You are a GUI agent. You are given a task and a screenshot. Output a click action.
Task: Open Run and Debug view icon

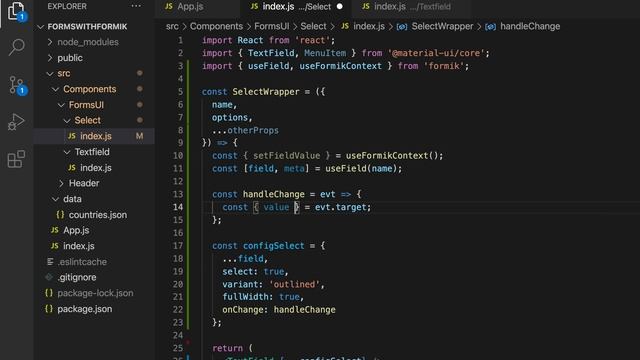point(16,122)
